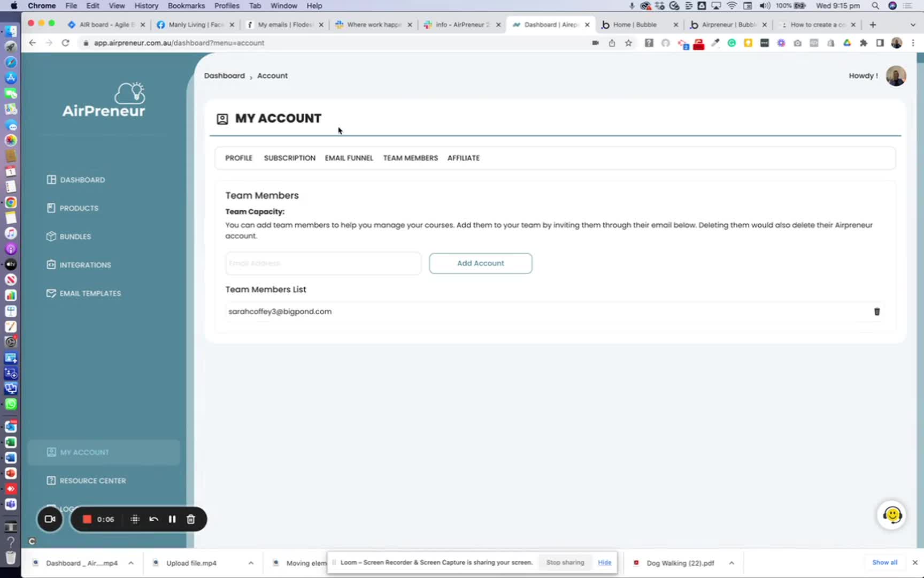Go to Bundles in the sidebar
Image resolution: width=924 pixels, height=578 pixels.
coord(69,237)
